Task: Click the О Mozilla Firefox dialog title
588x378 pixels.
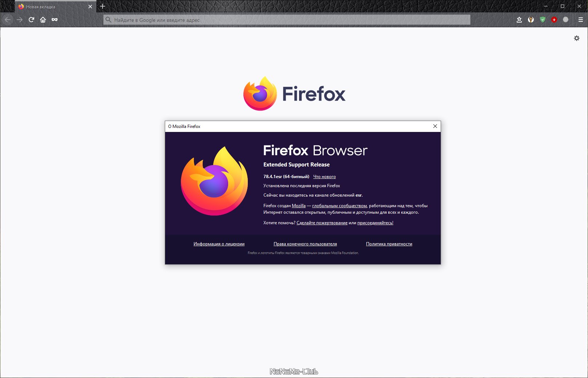Action: click(184, 126)
